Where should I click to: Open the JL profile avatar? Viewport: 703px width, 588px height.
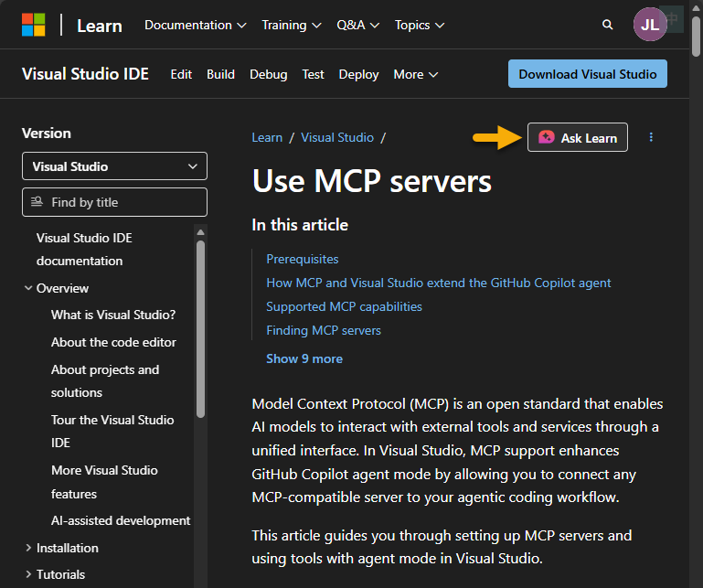[x=650, y=25]
